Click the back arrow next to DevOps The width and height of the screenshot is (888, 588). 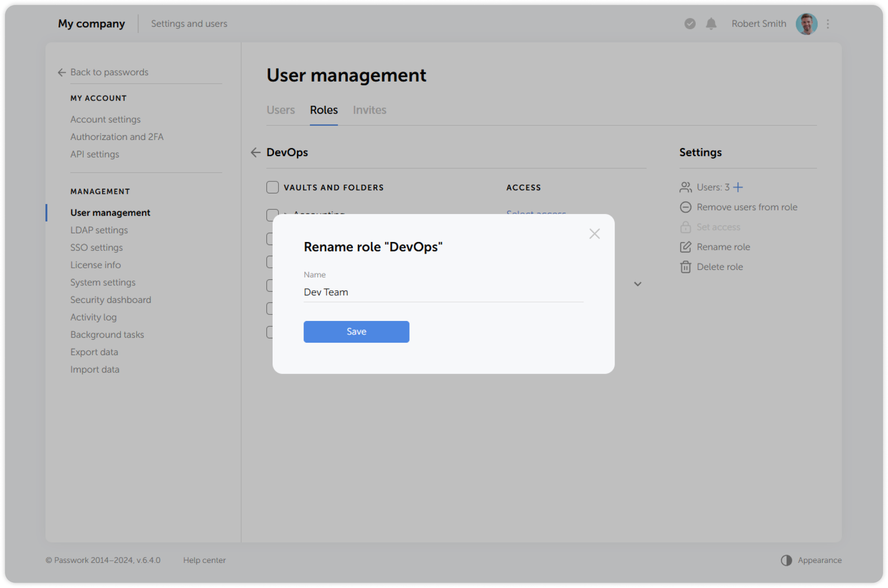coord(256,153)
